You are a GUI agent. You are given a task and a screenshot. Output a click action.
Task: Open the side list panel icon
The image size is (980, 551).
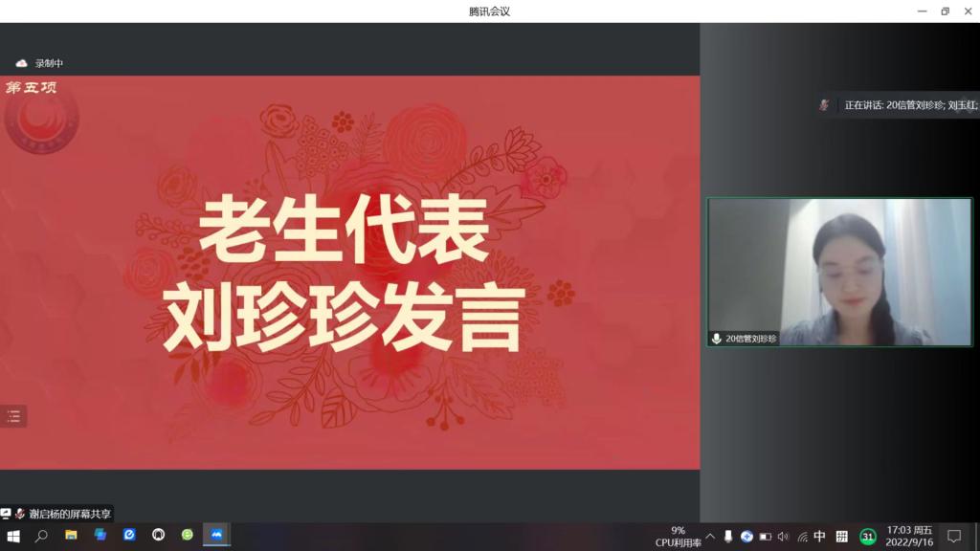click(x=13, y=415)
